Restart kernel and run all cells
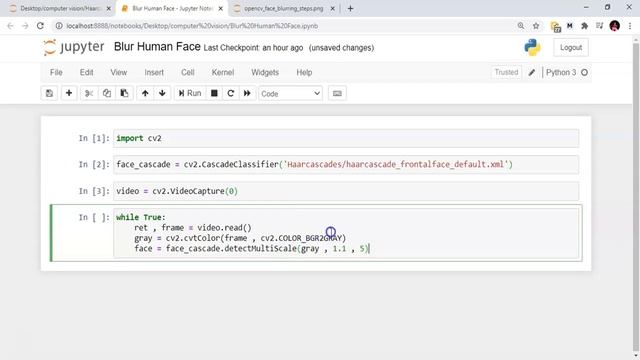Viewport: 640px width, 360px height. pos(247,93)
